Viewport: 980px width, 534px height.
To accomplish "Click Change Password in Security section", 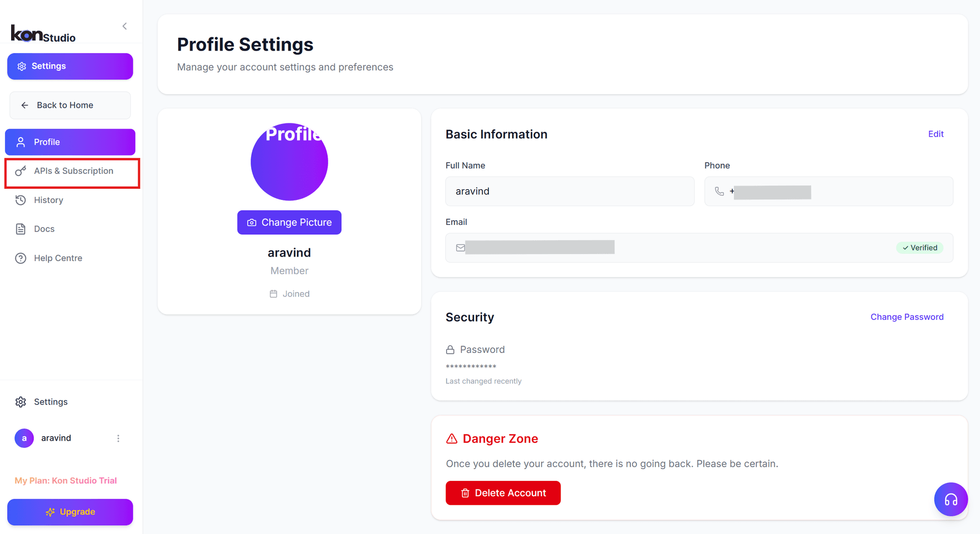I will [x=907, y=317].
